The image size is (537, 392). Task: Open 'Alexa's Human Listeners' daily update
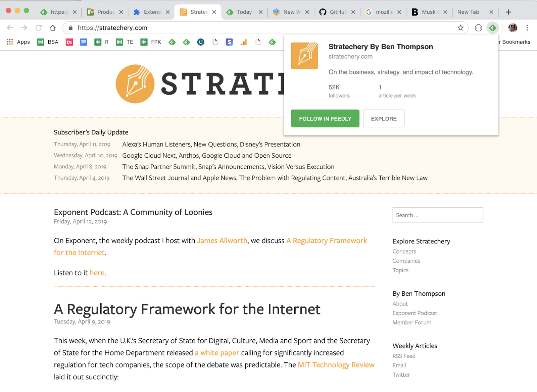[211, 144]
